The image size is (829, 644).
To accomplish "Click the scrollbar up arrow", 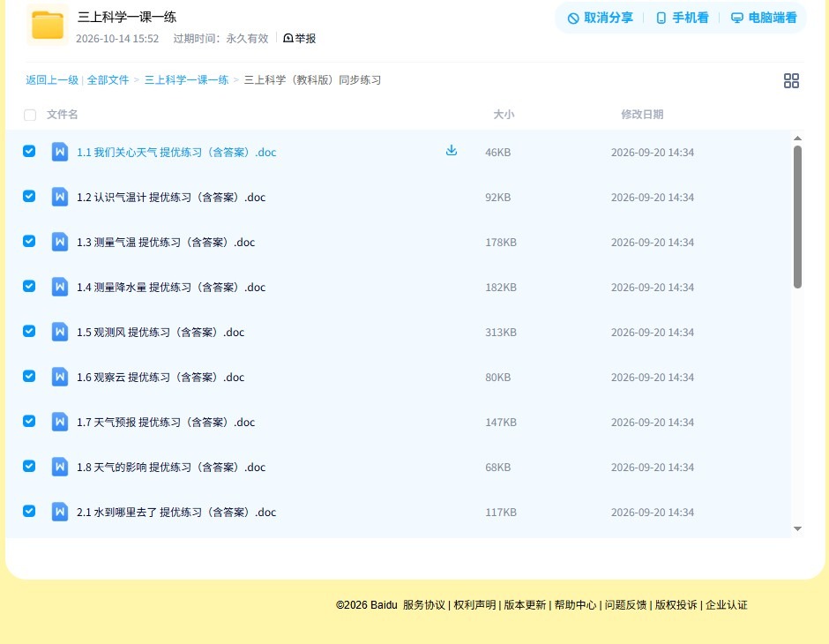I will click(x=797, y=138).
